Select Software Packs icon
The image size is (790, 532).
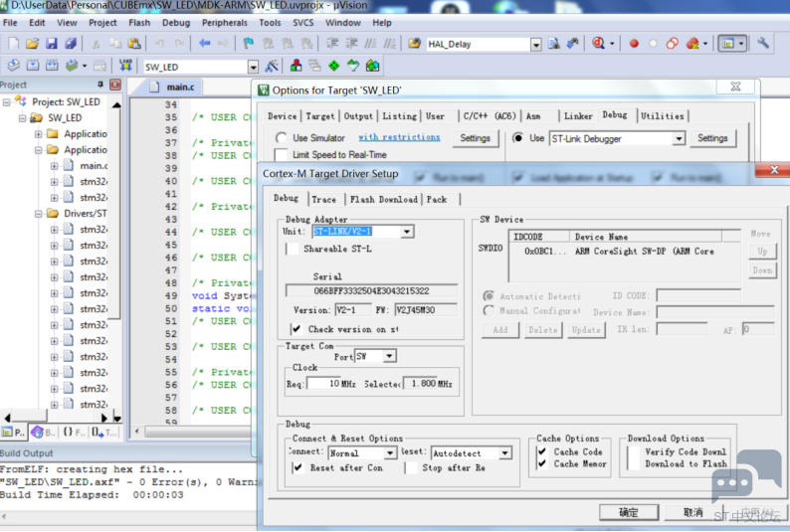[x=353, y=66]
